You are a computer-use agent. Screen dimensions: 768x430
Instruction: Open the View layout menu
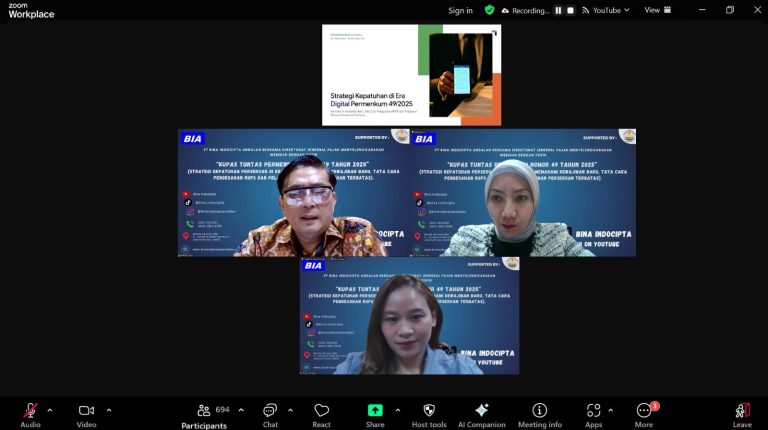click(x=658, y=10)
